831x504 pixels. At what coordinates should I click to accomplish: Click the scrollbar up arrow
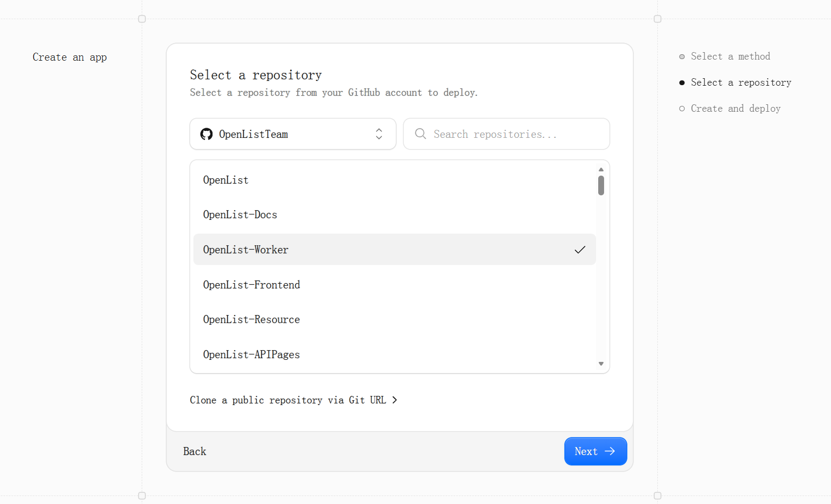pos(601,169)
